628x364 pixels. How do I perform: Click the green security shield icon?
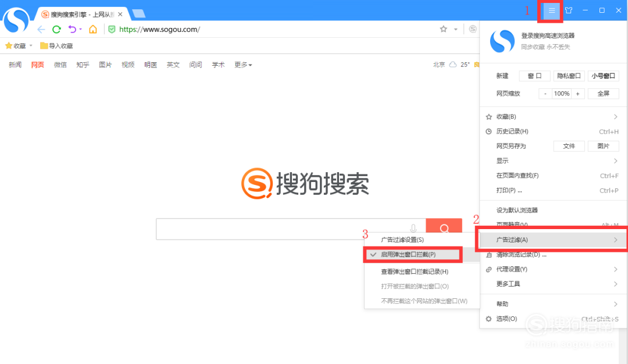click(x=112, y=29)
